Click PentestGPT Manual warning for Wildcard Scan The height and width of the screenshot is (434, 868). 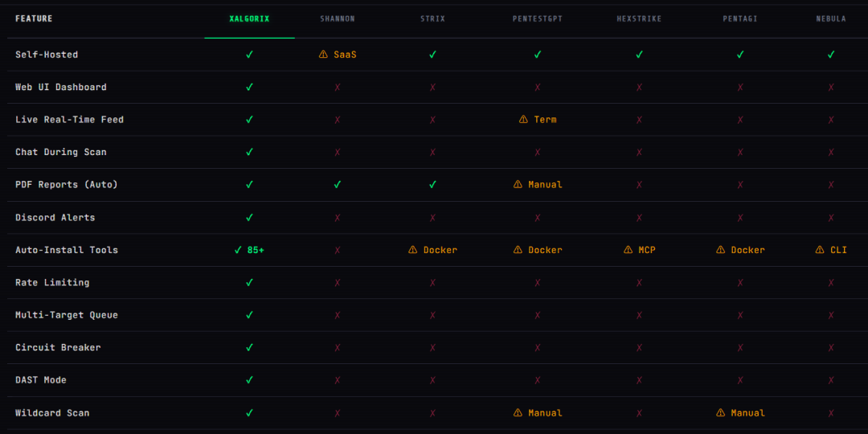pyautogui.click(x=537, y=413)
